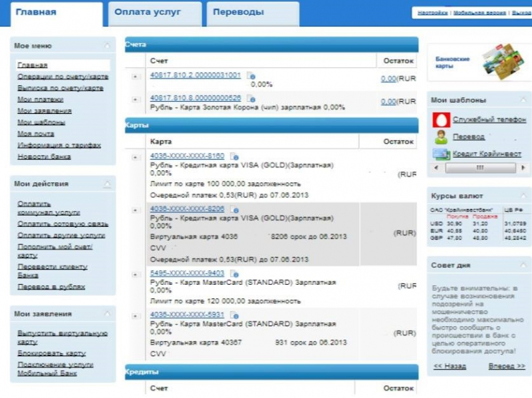Click 0,00 balance of account ending 31001
532x398 pixels.
[x=388, y=79]
